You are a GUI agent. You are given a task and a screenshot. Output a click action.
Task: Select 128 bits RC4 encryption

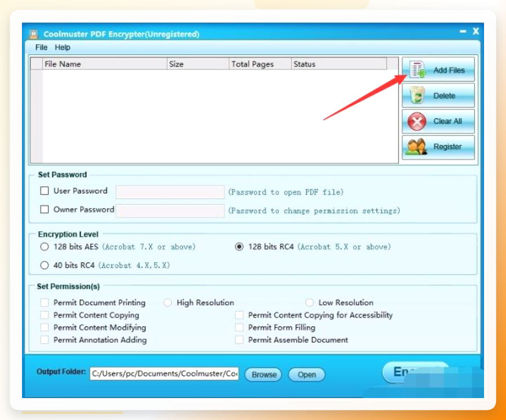pos(239,247)
